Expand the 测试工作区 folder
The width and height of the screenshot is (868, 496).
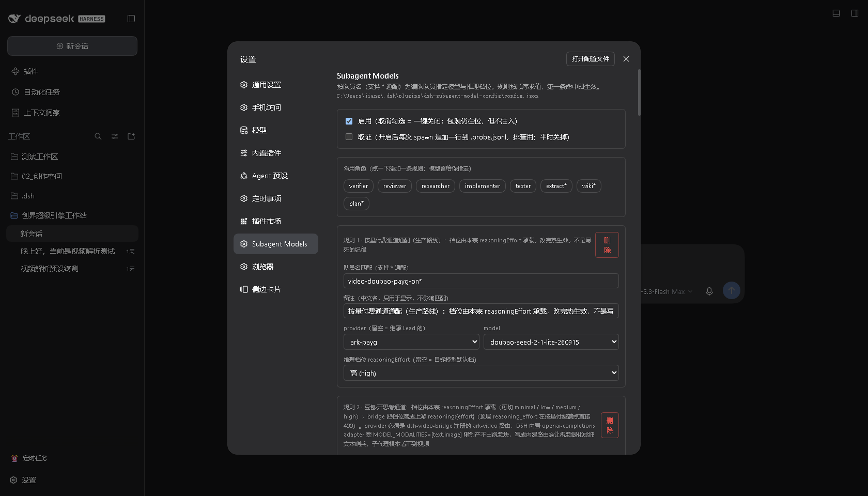[x=72, y=157]
